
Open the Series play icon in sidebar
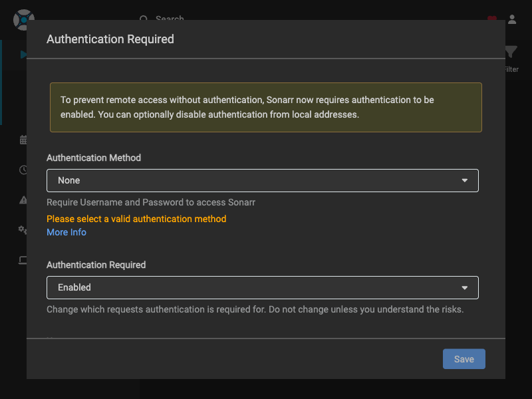click(x=24, y=55)
